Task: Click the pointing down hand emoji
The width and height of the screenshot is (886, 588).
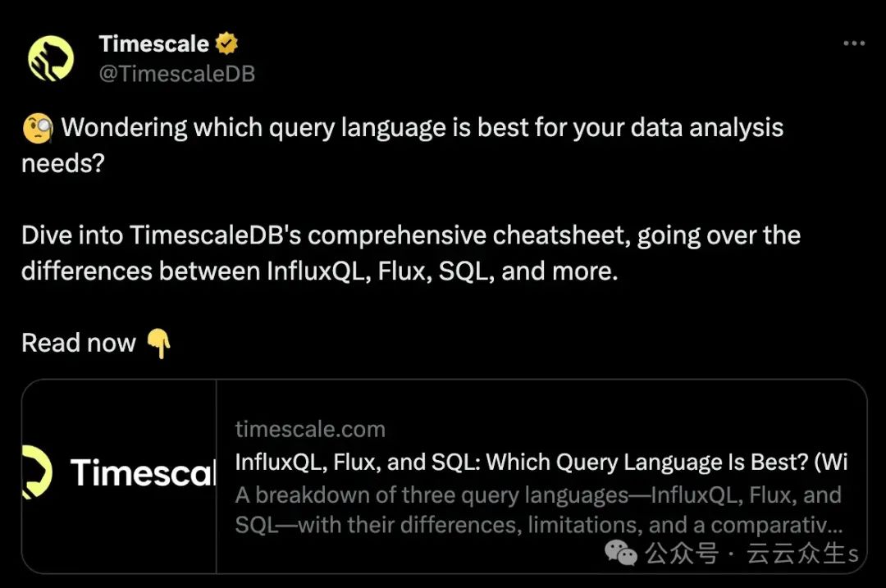Action: (x=158, y=344)
